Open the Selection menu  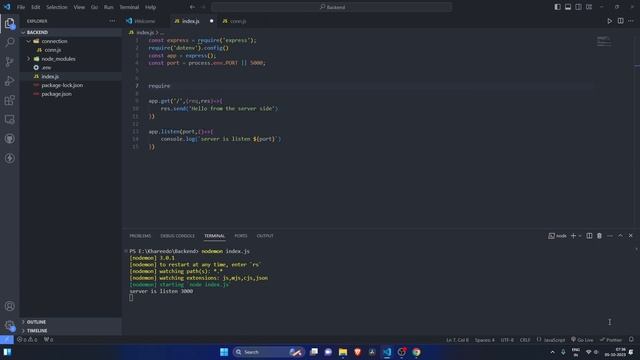[x=57, y=7]
